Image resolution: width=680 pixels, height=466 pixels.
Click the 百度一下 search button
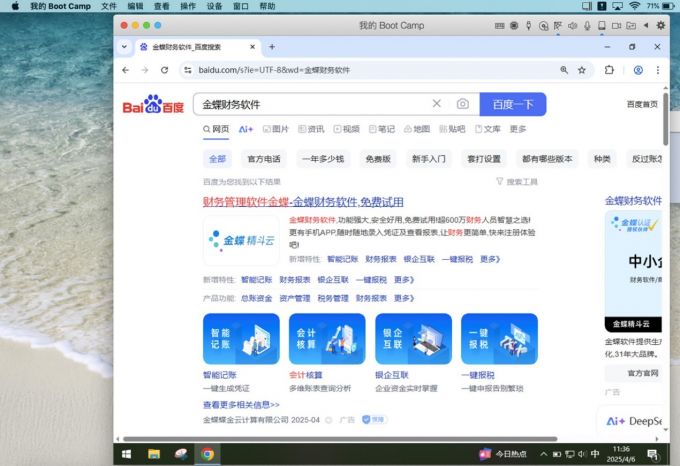pyautogui.click(x=513, y=104)
